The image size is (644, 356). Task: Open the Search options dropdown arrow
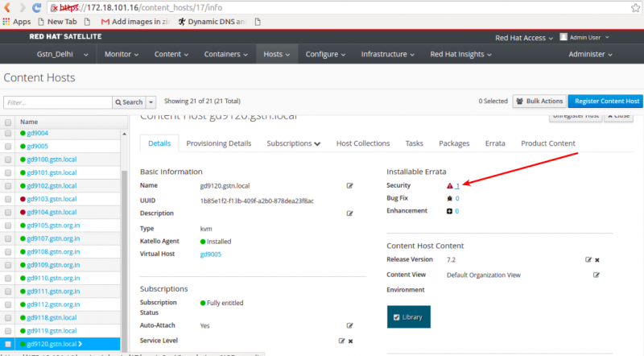151,102
